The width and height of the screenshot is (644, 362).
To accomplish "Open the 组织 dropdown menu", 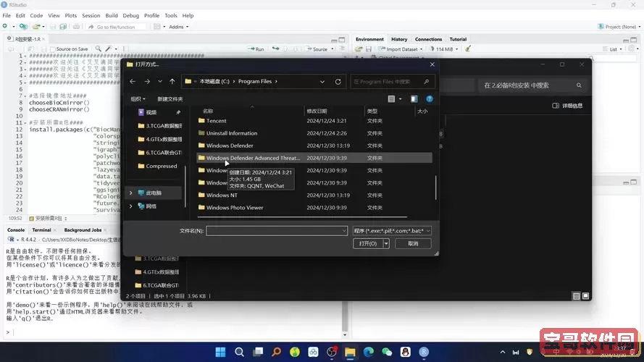I will click(x=138, y=99).
